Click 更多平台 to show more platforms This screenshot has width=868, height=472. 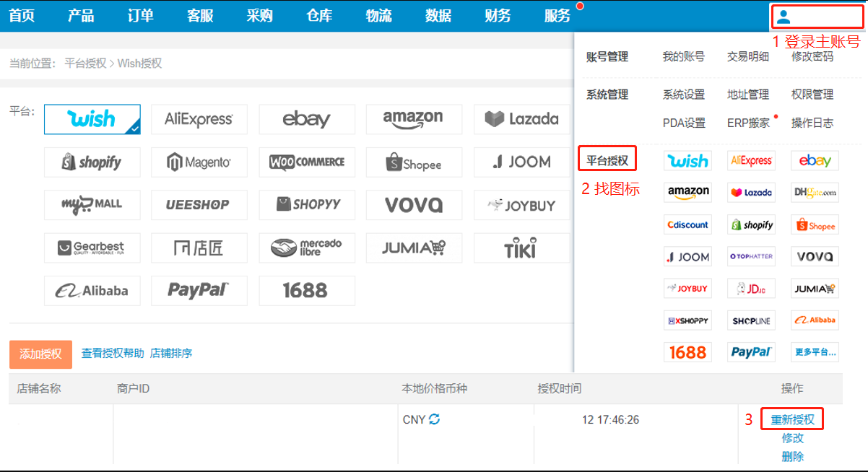[815, 351]
